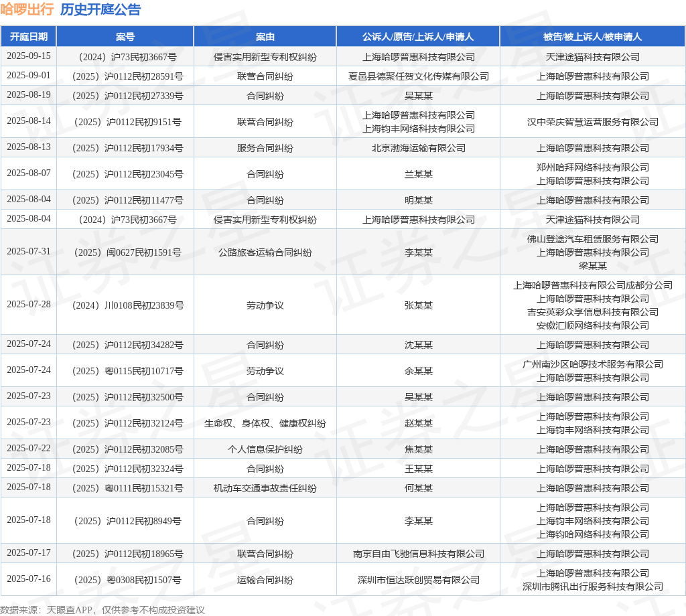Image resolution: width=686 pixels, height=616 pixels.
Task: Click case number (2025)闽0627民初1591号
Action: coord(127,252)
